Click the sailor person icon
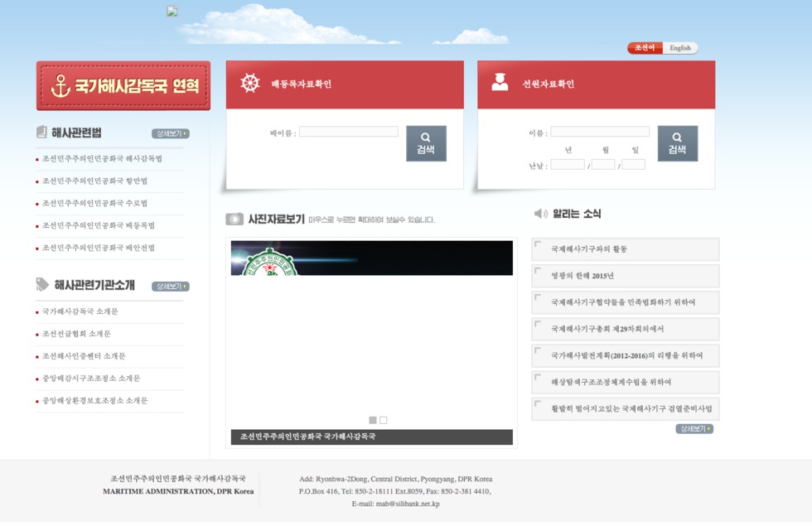The image size is (812, 526). pyautogui.click(x=500, y=82)
